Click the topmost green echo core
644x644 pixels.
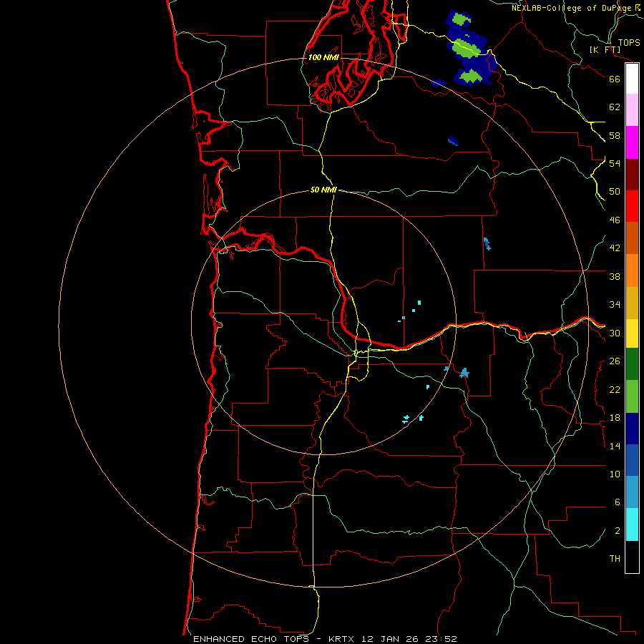[460, 19]
